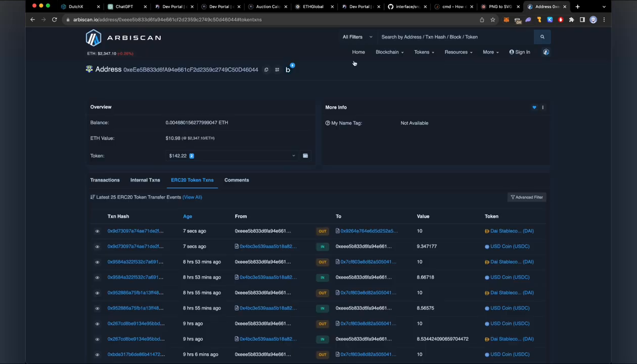
Task: Open the Chrome three-dots menu
Action: tap(604, 20)
